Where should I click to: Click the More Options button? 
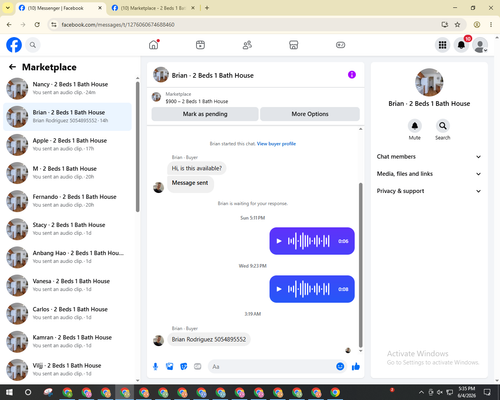tap(310, 114)
